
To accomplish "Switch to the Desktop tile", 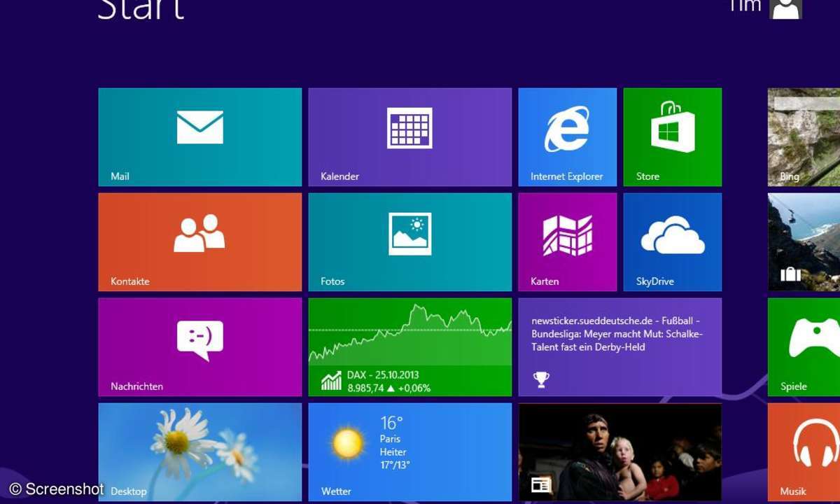I will click(x=200, y=452).
